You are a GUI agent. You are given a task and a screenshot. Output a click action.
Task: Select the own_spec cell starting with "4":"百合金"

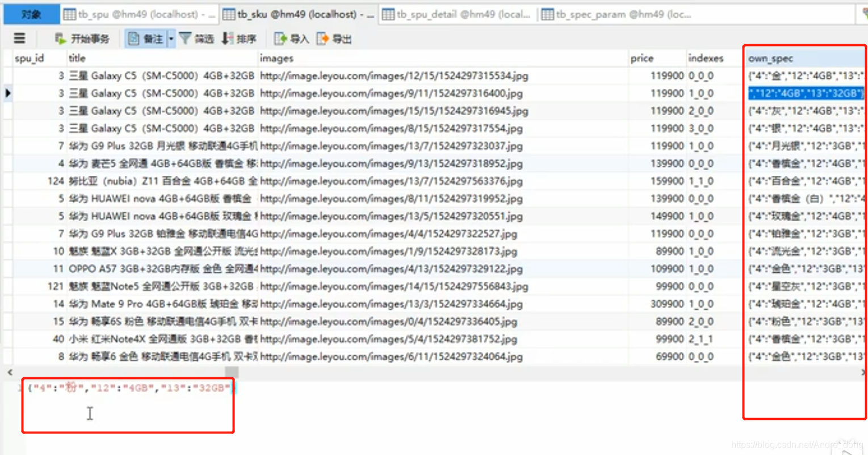(805, 181)
